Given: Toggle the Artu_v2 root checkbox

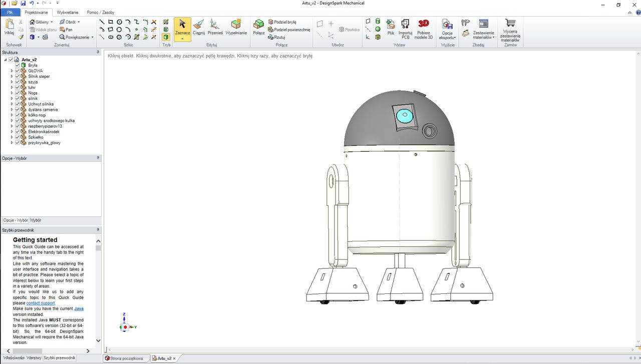Looking at the screenshot, I should 11,60.
